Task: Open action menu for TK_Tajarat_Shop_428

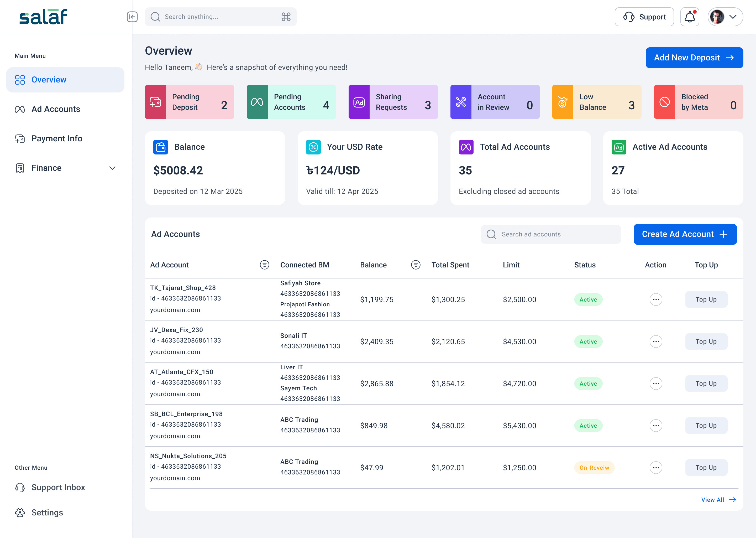Action: point(656,299)
